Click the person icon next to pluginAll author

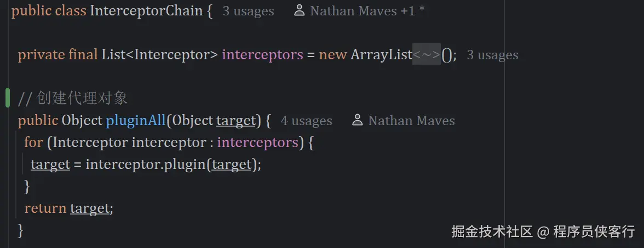click(358, 120)
